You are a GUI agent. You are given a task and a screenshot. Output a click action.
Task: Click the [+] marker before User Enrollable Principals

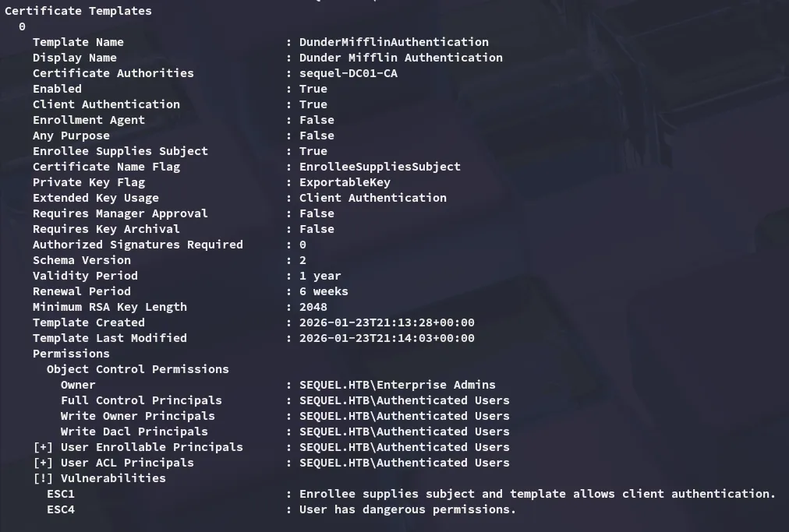pos(43,447)
